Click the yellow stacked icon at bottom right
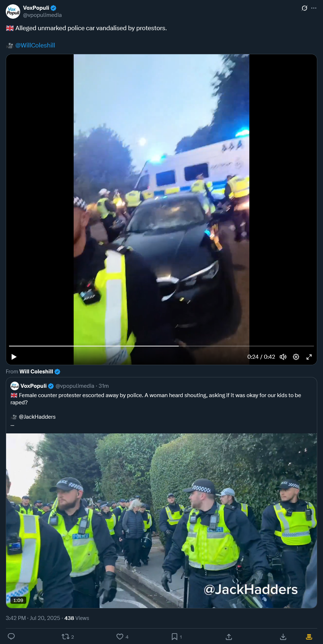 [x=309, y=636]
